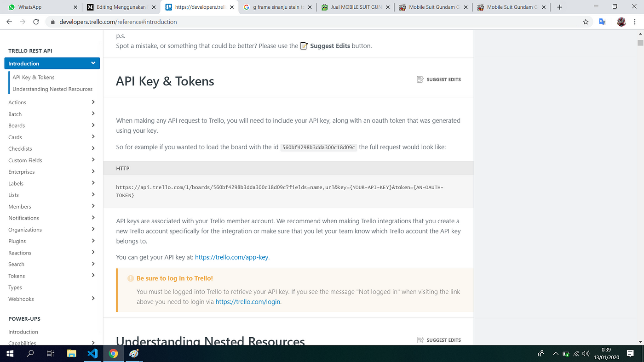Open 'Understanding Nested Resources' sidebar link
Image resolution: width=644 pixels, height=362 pixels.
coord(52,89)
